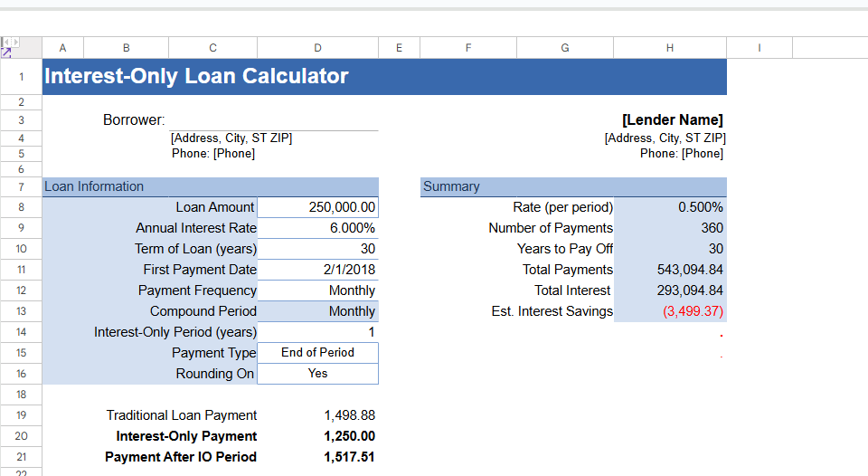
Task: Click the Interest-Only Period value cell
Action: pos(317,332)
